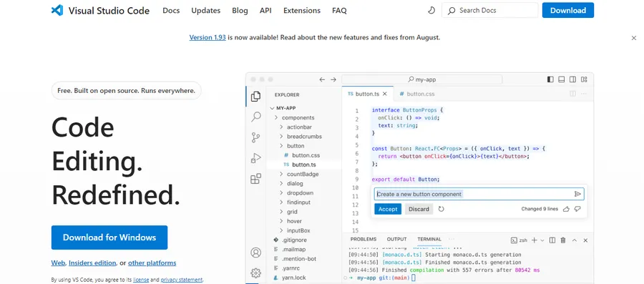This screenshot has width=644, height=284.
Task: Open the API menu item
Action: (x=265, y=11)
